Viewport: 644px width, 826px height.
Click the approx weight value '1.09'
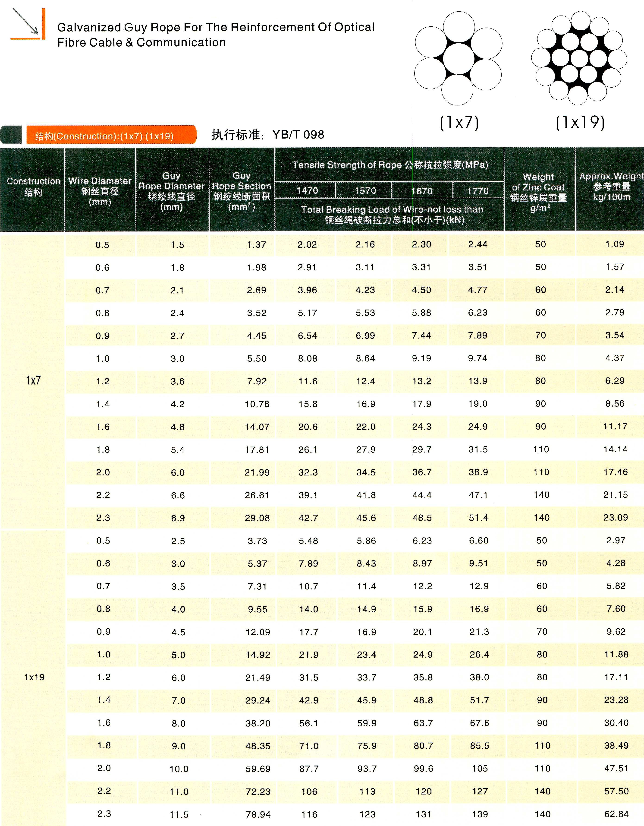(x=615, y=244)
